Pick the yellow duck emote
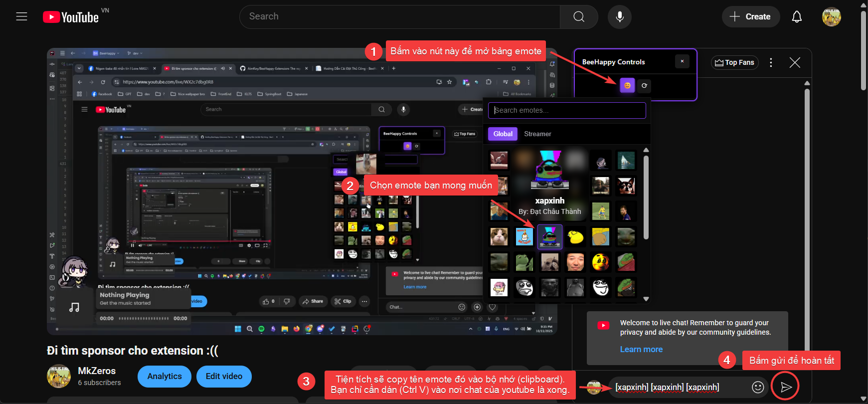The image size is (868, 404). [575, 236]
